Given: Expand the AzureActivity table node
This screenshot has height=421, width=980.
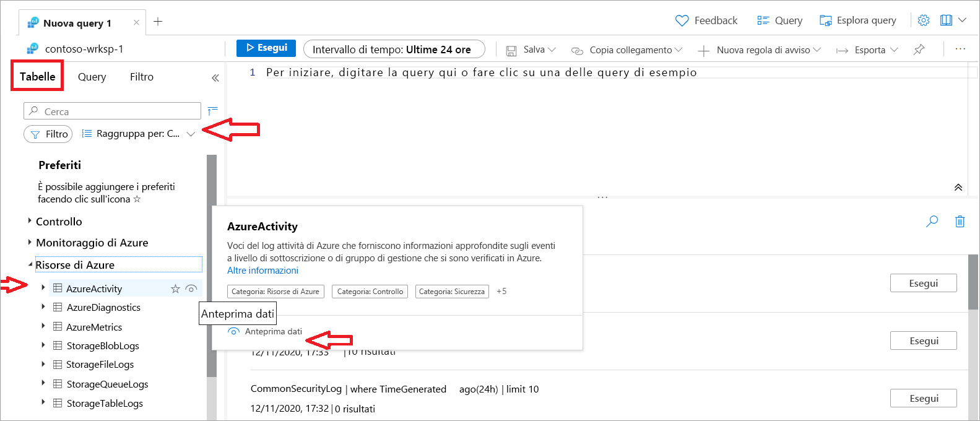Looking at the screenshot, I should (43, 288).
